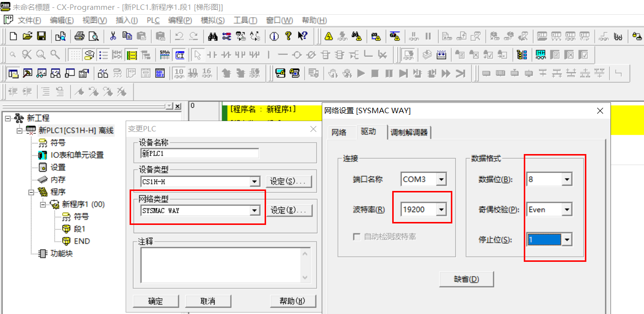Open the 设备类型 CS1H-H dropdown

[254, 182]
